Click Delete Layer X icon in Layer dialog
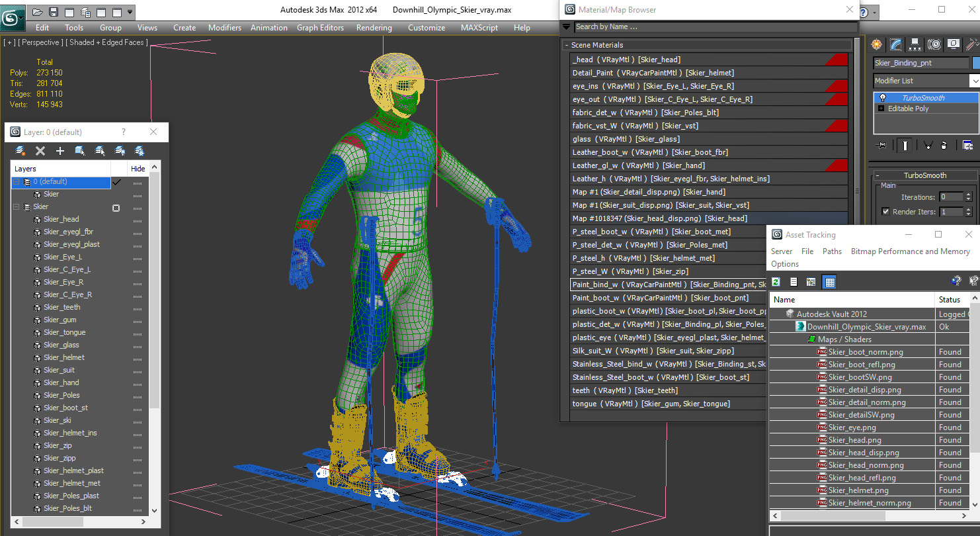980x536 pixels. pos(40,151)
